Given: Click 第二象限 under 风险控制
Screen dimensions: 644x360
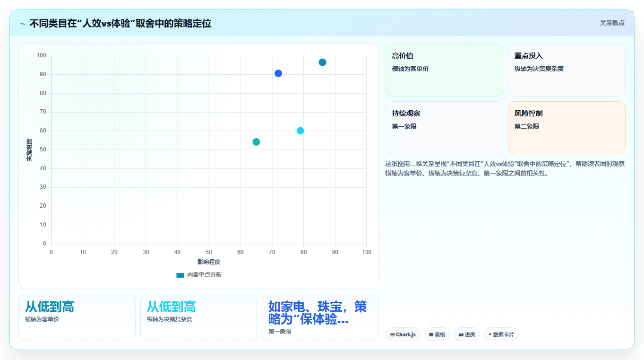Looking at the screenshot, I should (527, 126).
